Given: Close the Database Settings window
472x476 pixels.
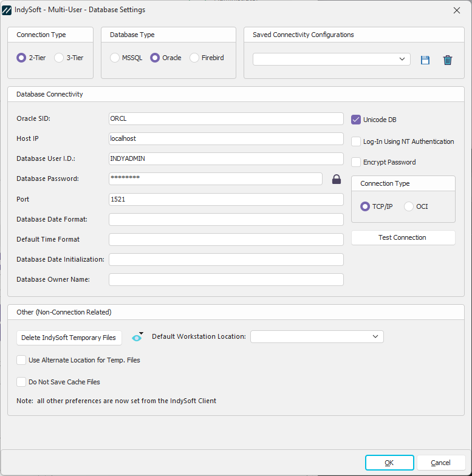Looking at the screenshot, I should pos(457,10).
